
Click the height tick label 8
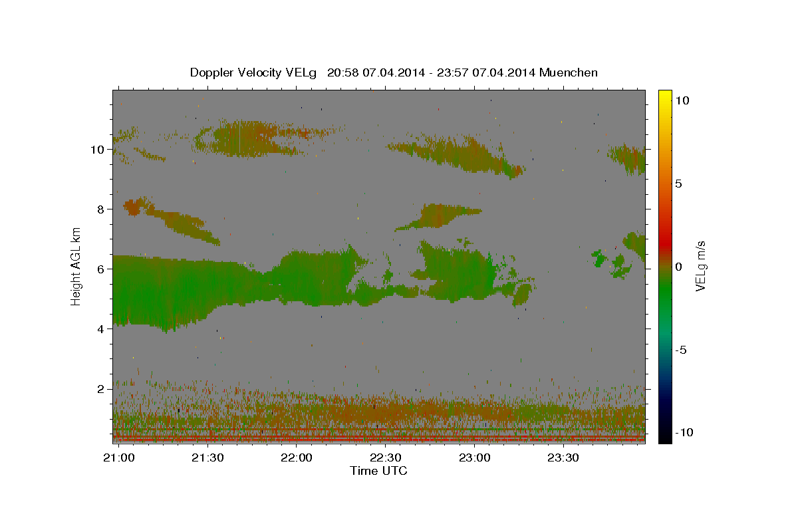tap(100, 209)
